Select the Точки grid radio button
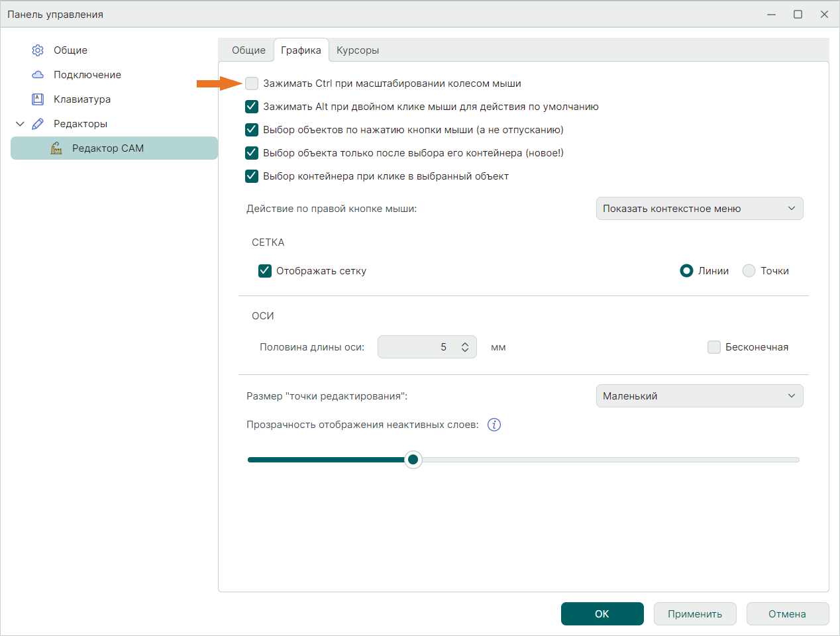Screen dimensions: 840x636 [x=749, y=271]
